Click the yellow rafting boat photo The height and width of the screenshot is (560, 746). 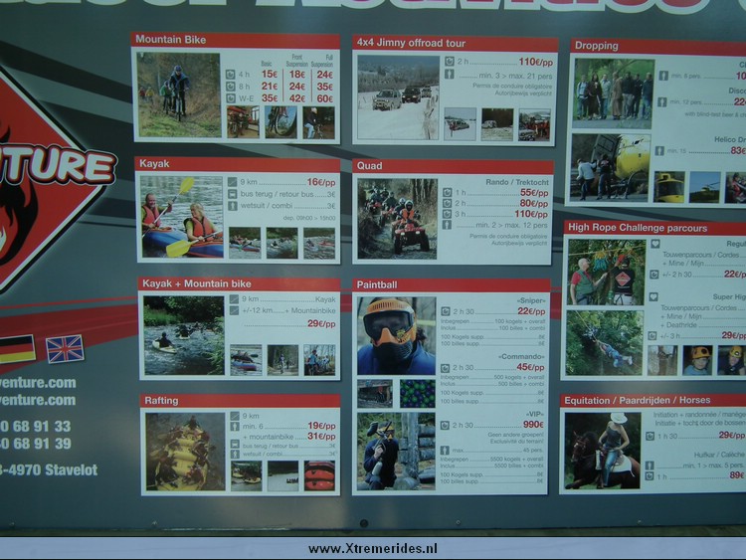186,452
